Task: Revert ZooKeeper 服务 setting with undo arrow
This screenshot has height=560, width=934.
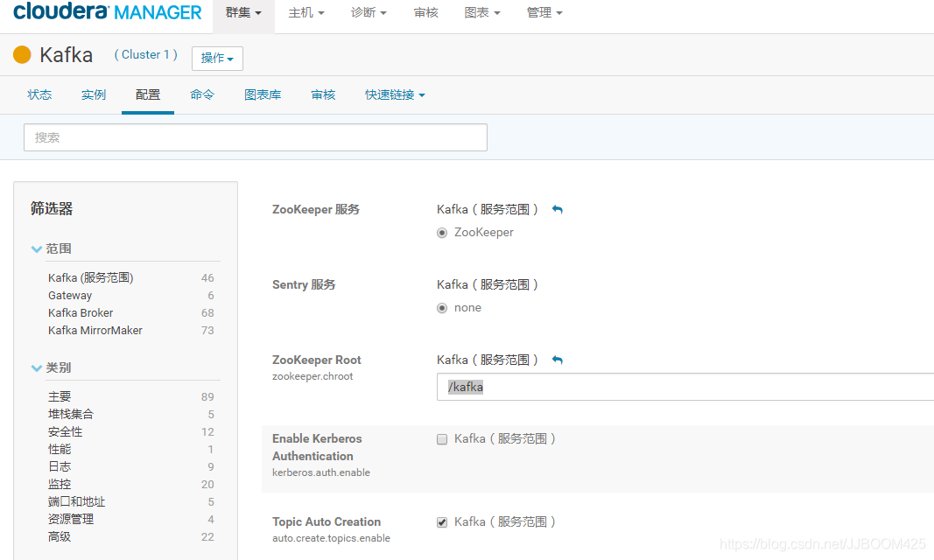Action: point(557,209)
